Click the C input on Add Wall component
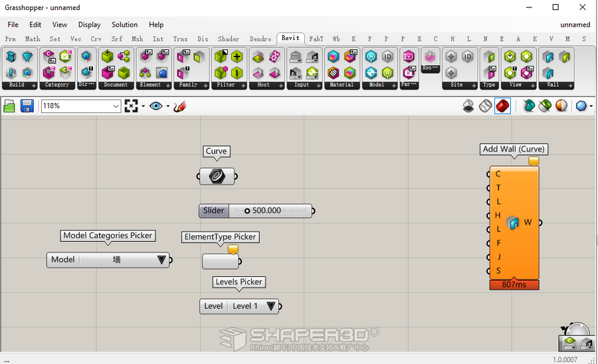 497,174
